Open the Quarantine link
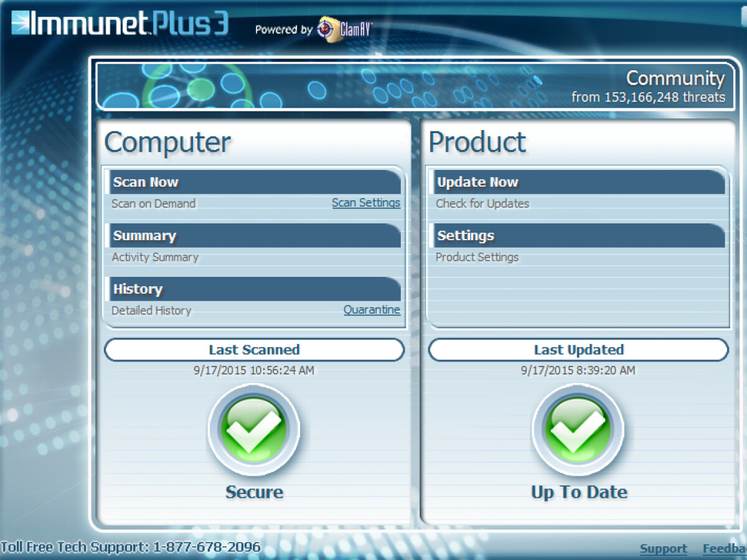 pos(372,310)
